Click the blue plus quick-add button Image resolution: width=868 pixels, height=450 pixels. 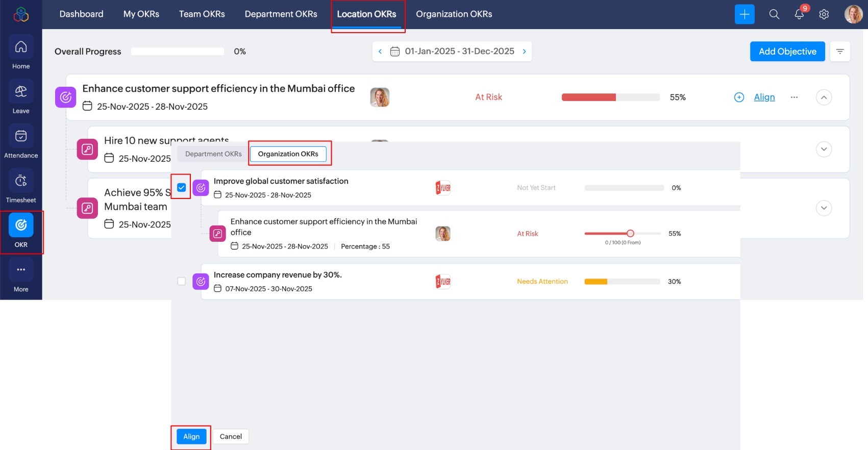click(x=745, y=14)
